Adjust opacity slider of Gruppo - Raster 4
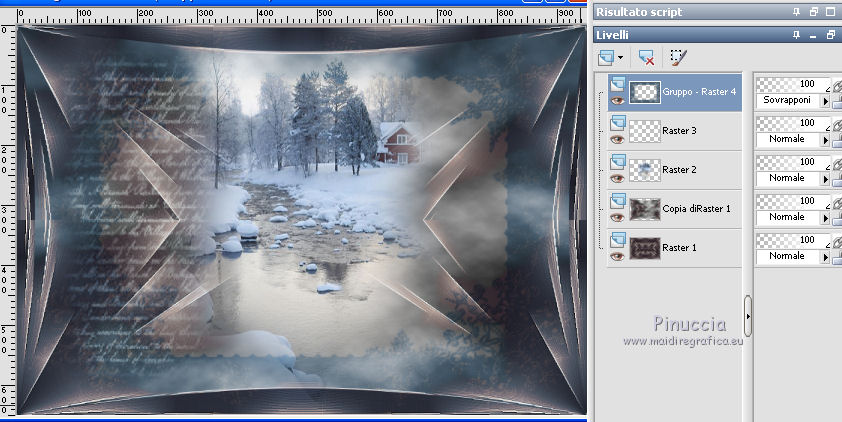This screenshot has width=842, height=422. [793, 84]
